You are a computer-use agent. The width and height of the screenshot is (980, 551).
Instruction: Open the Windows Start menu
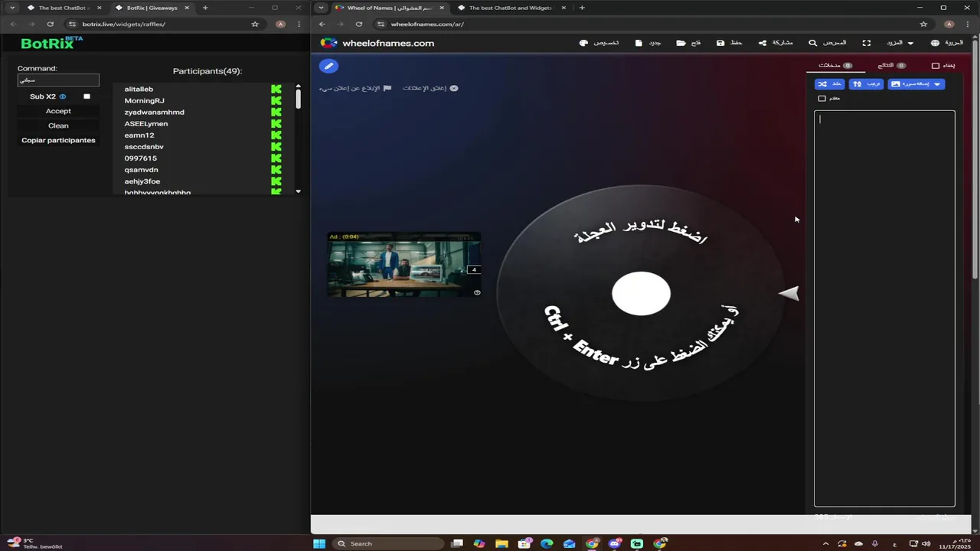319,544
